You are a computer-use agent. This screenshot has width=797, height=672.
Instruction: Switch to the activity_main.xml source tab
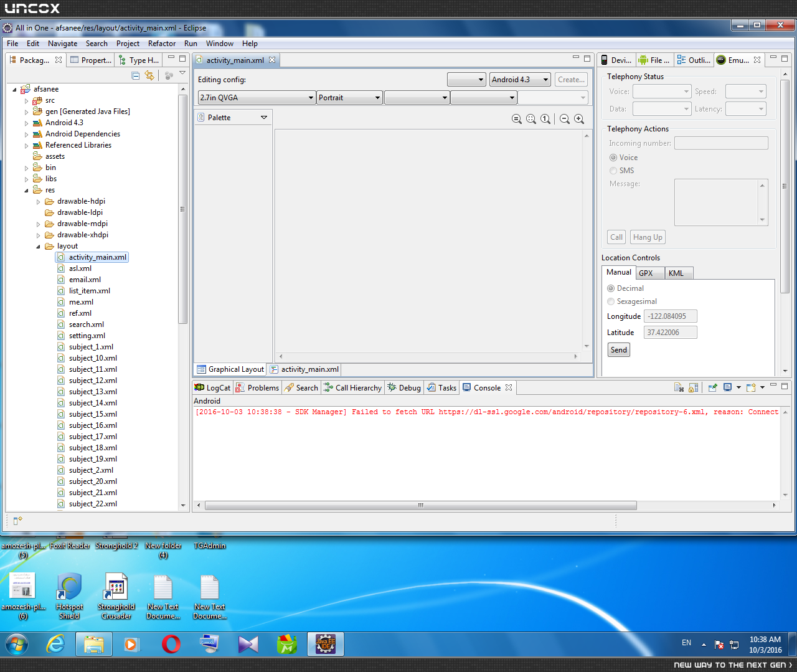(304, 369)
